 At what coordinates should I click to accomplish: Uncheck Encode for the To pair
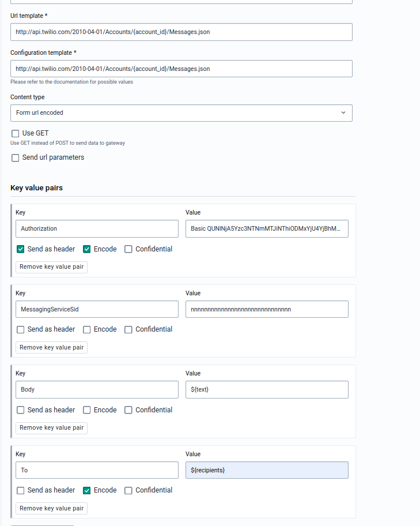[87, 491]
